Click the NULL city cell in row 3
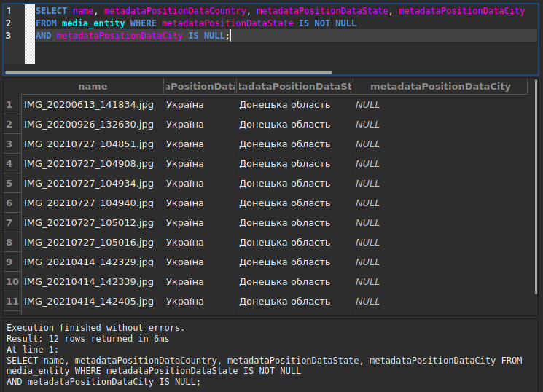 (x=440, y=144)
